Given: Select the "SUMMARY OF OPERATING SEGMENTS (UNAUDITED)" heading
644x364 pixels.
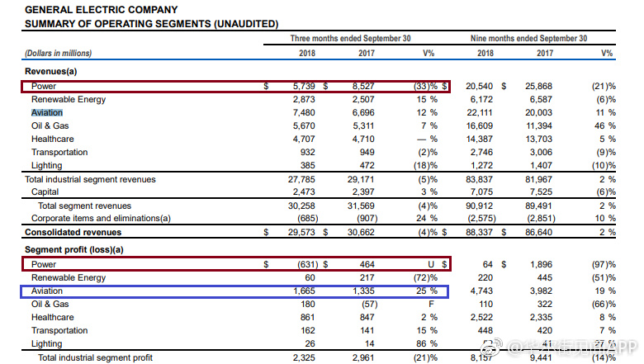Looking at the screenshot, I should click(152, 24).
